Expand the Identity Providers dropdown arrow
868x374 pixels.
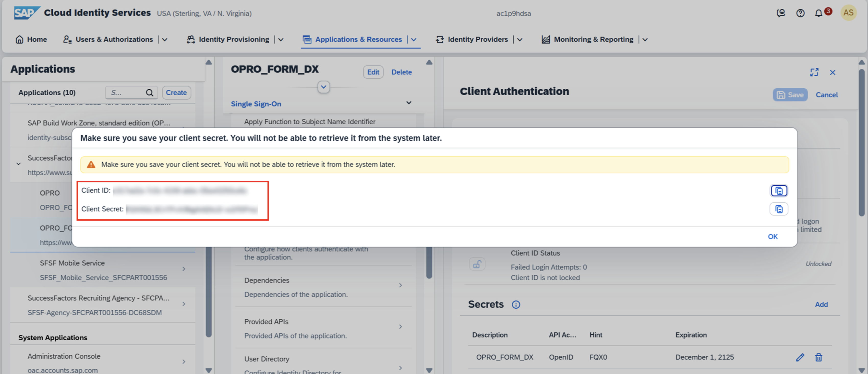pyautogui.click(x=520, y=39)
